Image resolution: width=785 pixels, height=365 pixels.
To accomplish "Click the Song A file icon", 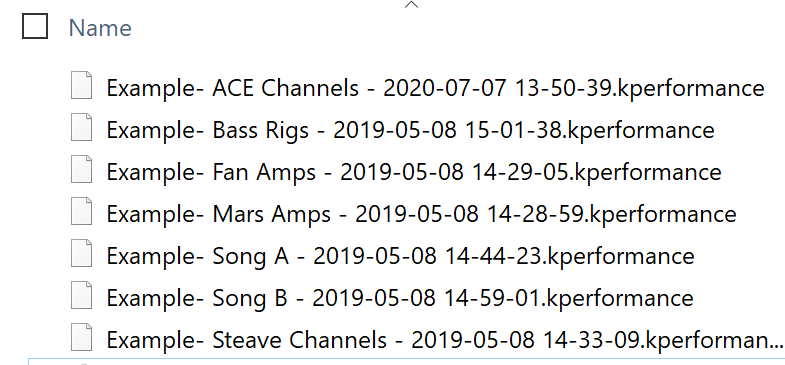I will 81,254.
